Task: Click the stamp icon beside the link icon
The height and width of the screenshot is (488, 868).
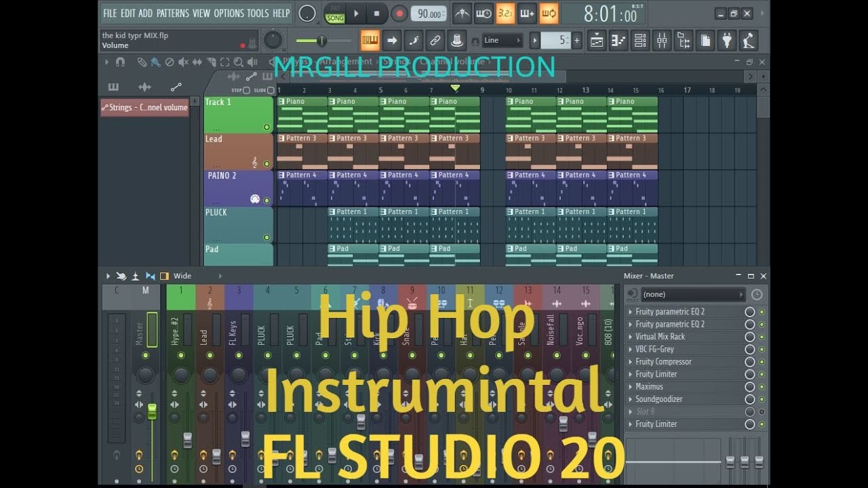Action: (457, 41)
